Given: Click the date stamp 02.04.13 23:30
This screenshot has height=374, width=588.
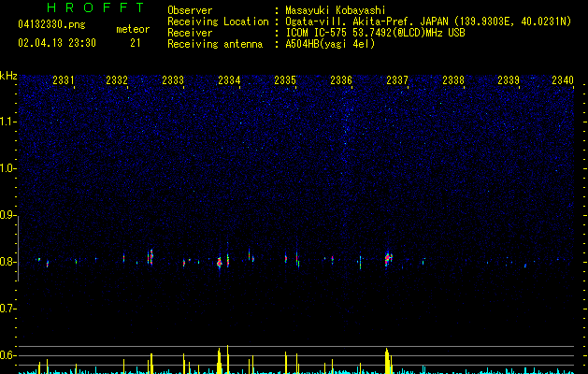Looking at the screenshot, I should click(x=57, y=43).
